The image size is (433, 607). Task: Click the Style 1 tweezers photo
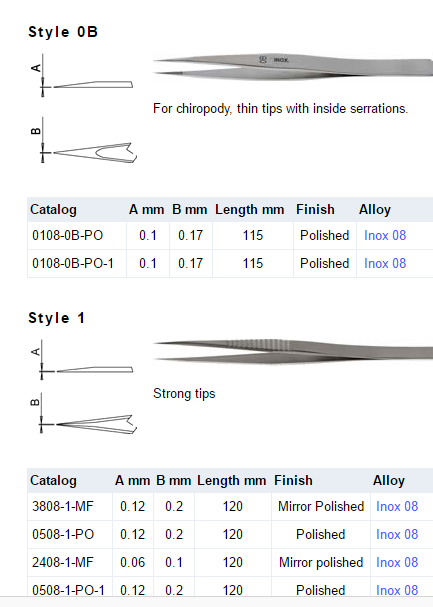click(x=293, y=352)
